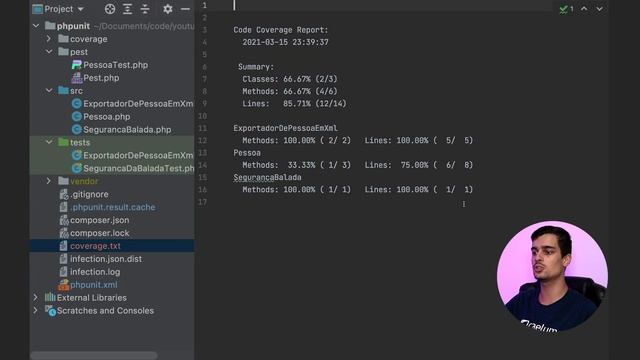Click the coverage folder icon
This screenshot has height=360, width=640.
click(x=63, y=38)
